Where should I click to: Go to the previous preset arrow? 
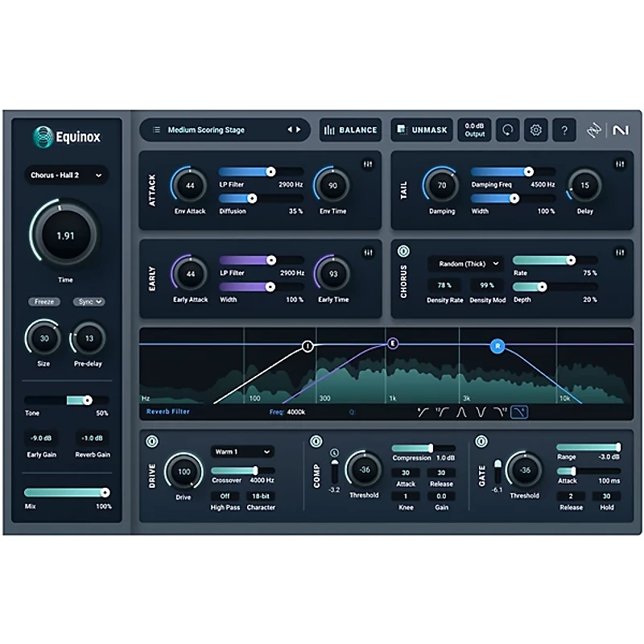coord(290,130)
